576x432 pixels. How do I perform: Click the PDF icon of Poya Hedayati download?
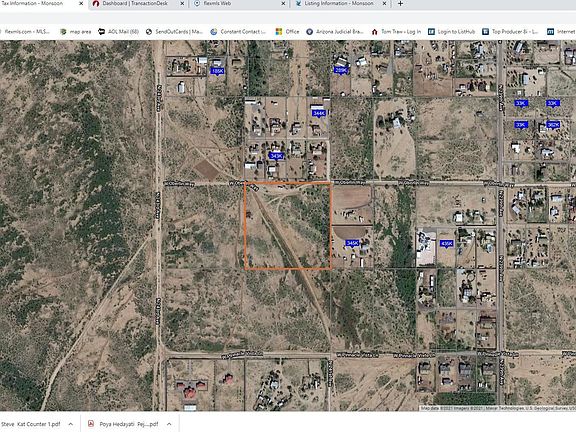(91, 424)
